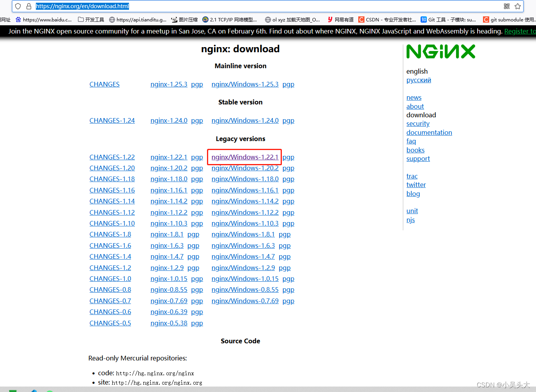Open the blog link in sidebar
Screen dimensions: 536x392
coord(413,194)
